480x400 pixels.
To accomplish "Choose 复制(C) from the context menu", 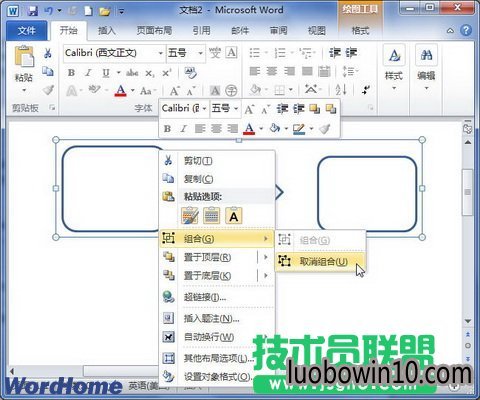I will [x=217, y=179].
